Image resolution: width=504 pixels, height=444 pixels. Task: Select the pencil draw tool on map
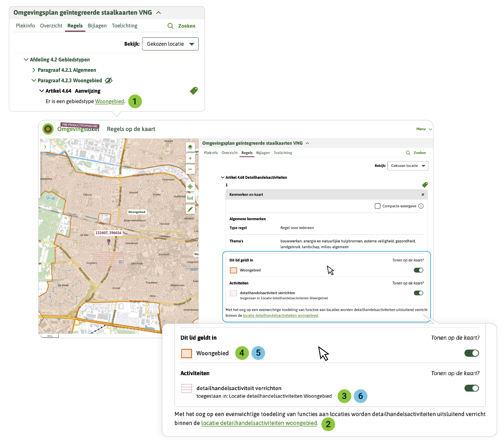tap(190, 209)
